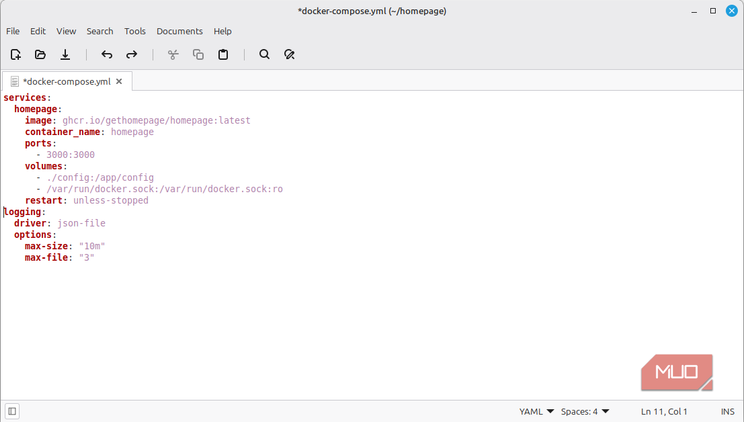
Task: Copy selection using the copy icon
Action: coord(198,55)
